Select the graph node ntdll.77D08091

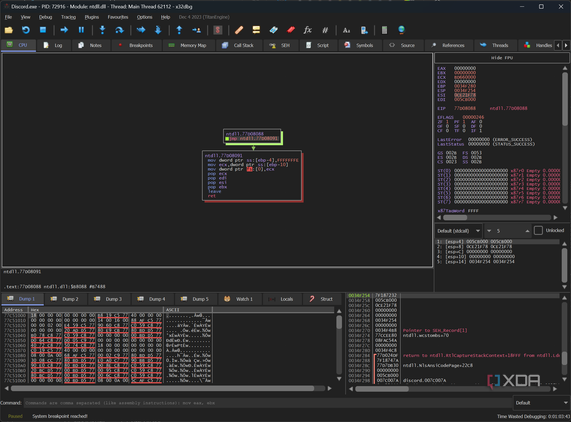(x=252, y=176)
